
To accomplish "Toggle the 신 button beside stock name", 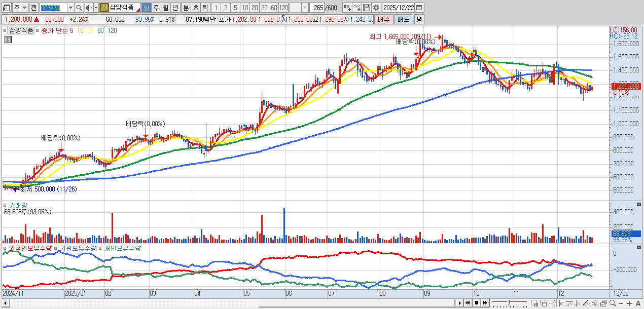I will 104,8.
